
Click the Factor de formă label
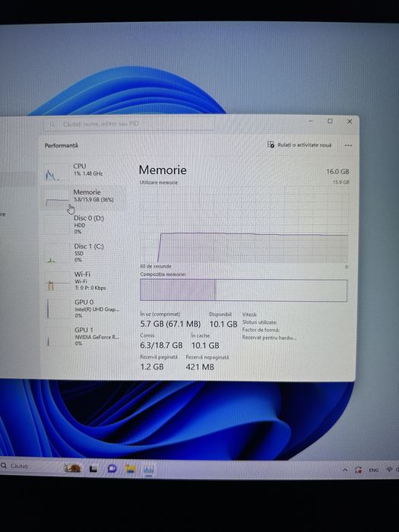point(261,330)
